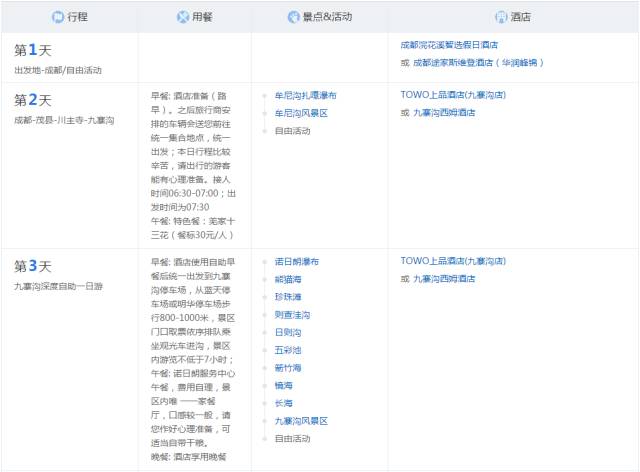Open 牟尼沟风景区 attraction link

click(x=301, y=113)
